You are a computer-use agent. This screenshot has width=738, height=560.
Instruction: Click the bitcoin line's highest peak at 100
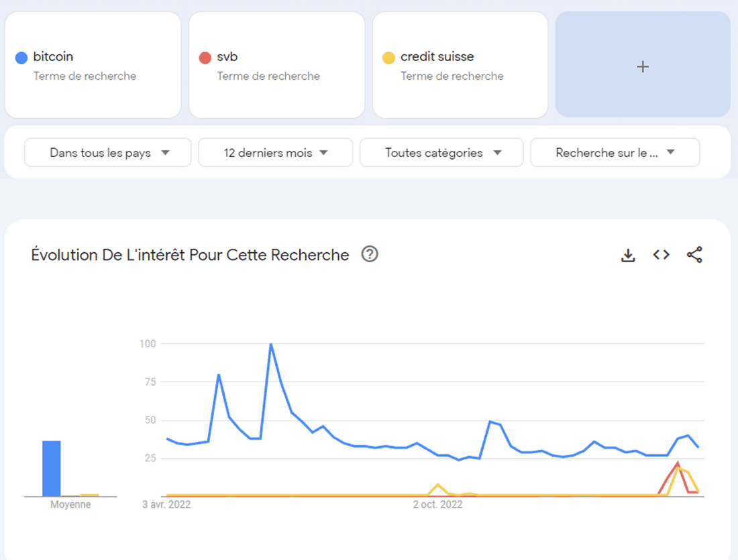pos(271,345)
